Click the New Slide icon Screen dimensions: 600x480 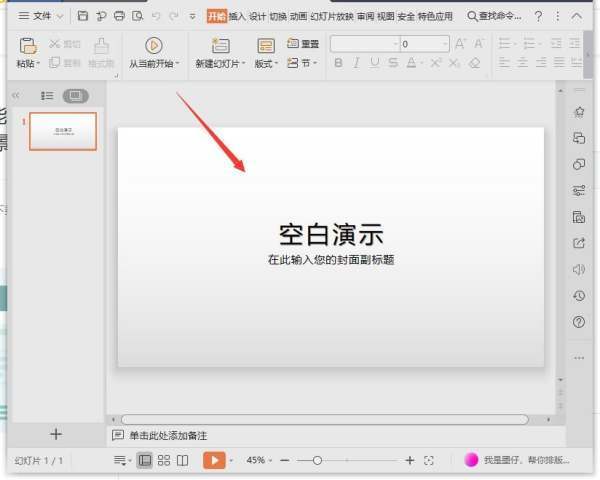[220, 46]
